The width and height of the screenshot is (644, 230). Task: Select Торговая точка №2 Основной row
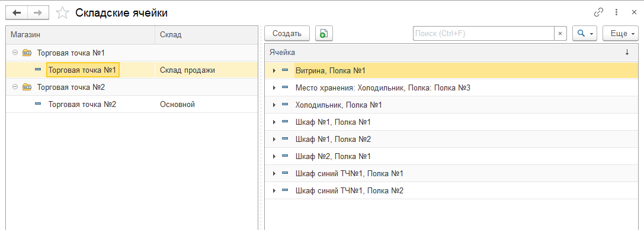pyautogui.click(x=132, y=105)
